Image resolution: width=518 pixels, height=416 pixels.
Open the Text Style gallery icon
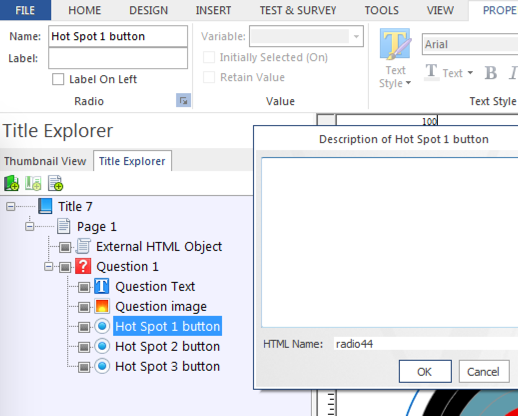pos(395,44)
